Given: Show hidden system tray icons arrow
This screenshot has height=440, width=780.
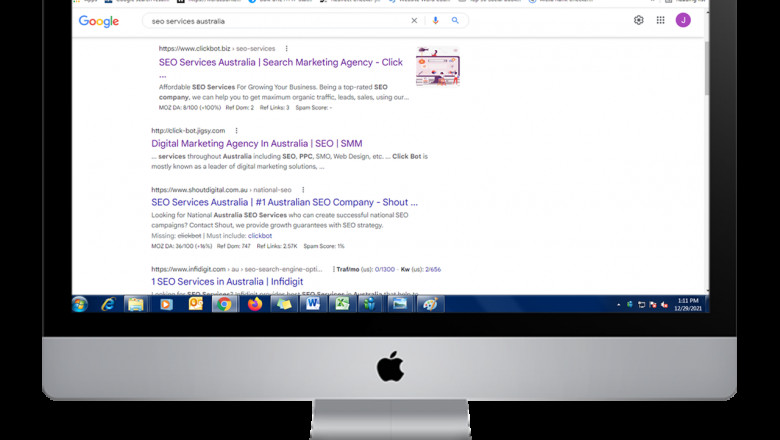Looking at the screenshot, I should 618,305.
